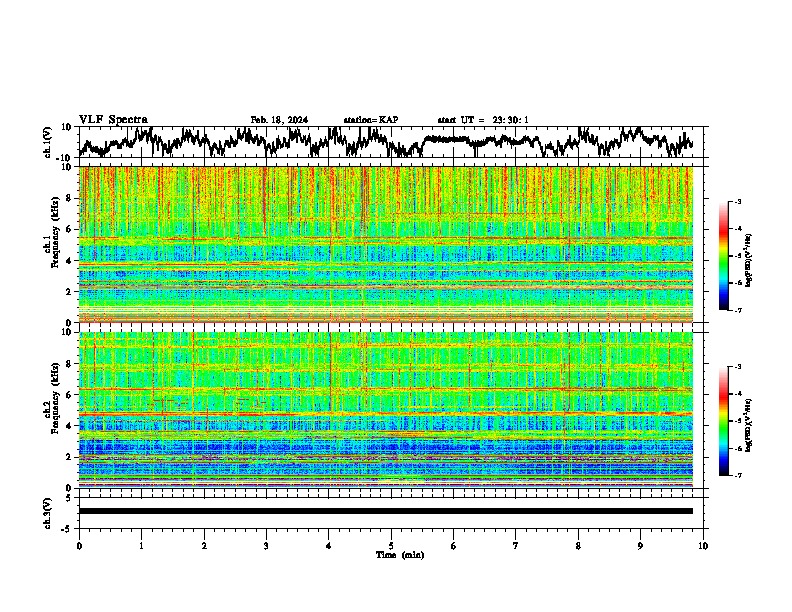792x612 pixels.
Task: Click the "-3" label on ch.2 color scale
Action: coord(738,367)
